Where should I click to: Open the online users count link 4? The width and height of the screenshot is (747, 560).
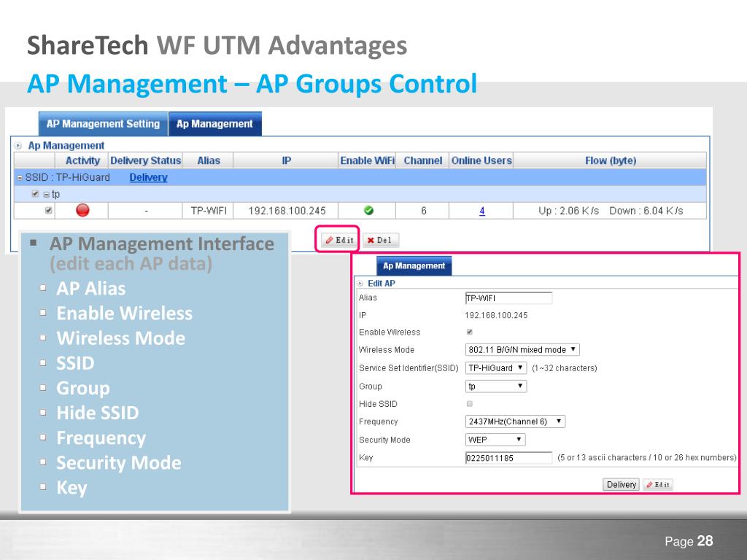[482, 211]
